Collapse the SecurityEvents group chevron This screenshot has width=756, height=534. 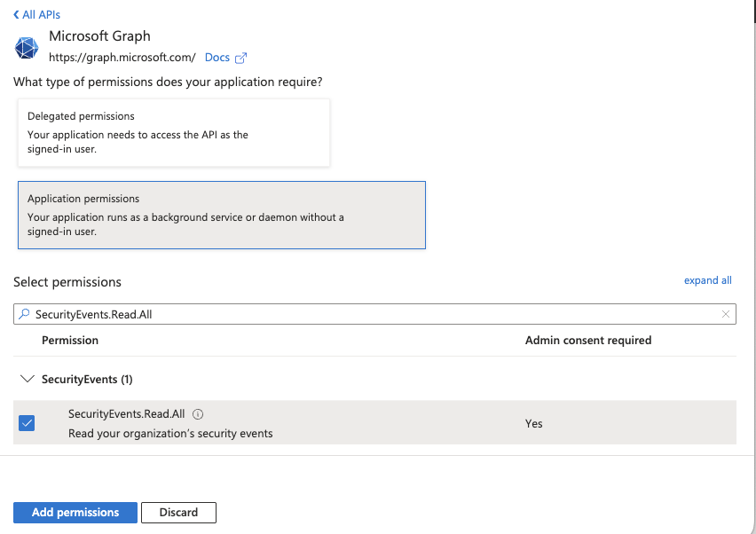[27, 379]
